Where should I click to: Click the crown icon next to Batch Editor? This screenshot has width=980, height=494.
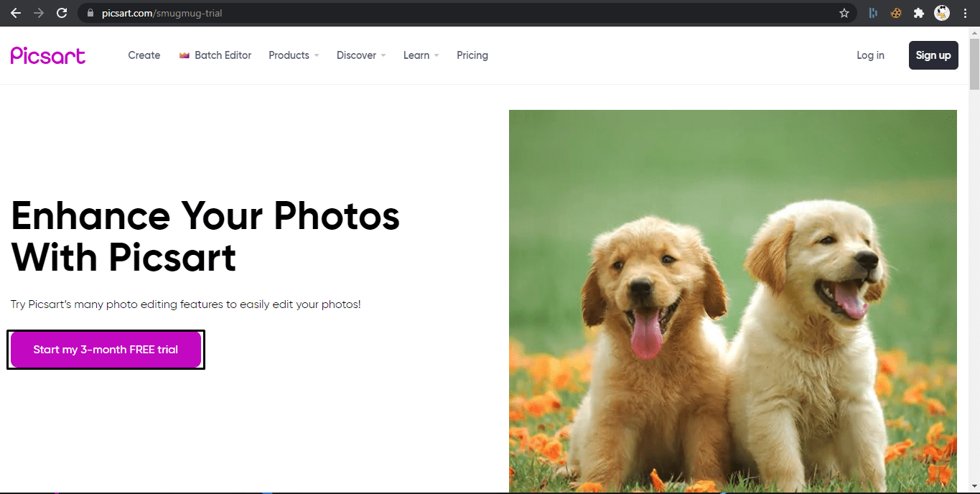pyautogui.click(x=184, y=55)
